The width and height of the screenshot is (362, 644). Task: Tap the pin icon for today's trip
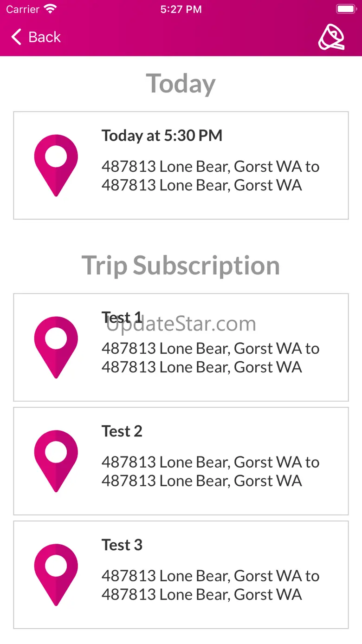pyautogui.click(x=56, y=165)
